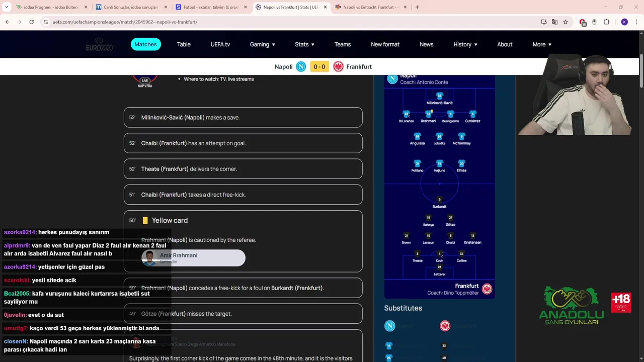Image resolution: width=644 pixels, height=362 pixels.
Task: Click the EURO2020 logo in site header
Action: point(100,45)
